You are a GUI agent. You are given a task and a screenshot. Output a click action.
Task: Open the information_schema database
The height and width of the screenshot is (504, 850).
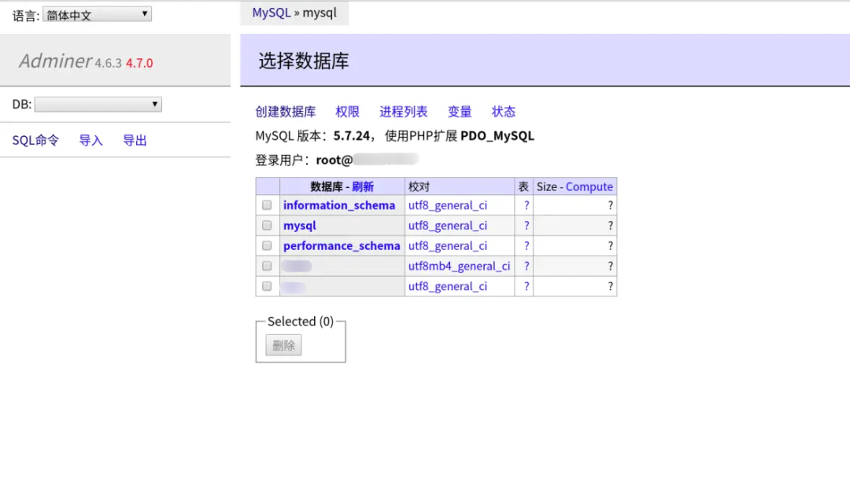point(338,205)
